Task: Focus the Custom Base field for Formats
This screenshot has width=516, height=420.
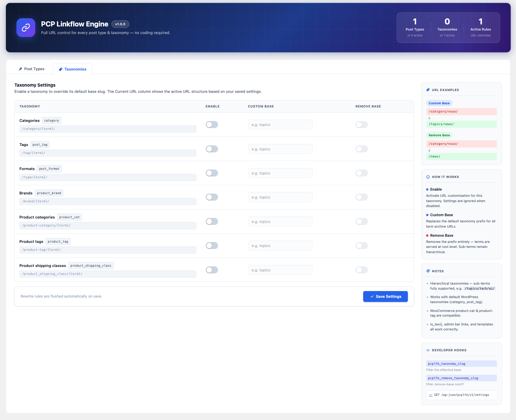Action: coord(280,173)
